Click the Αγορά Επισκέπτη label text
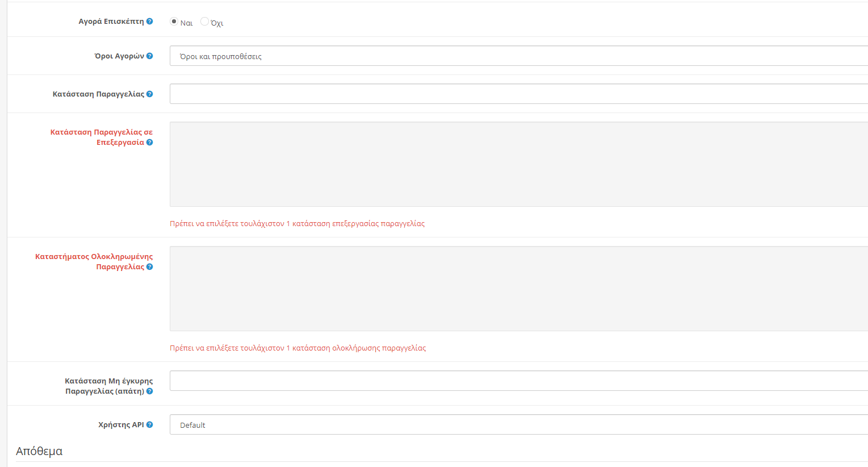 point(111,22)
